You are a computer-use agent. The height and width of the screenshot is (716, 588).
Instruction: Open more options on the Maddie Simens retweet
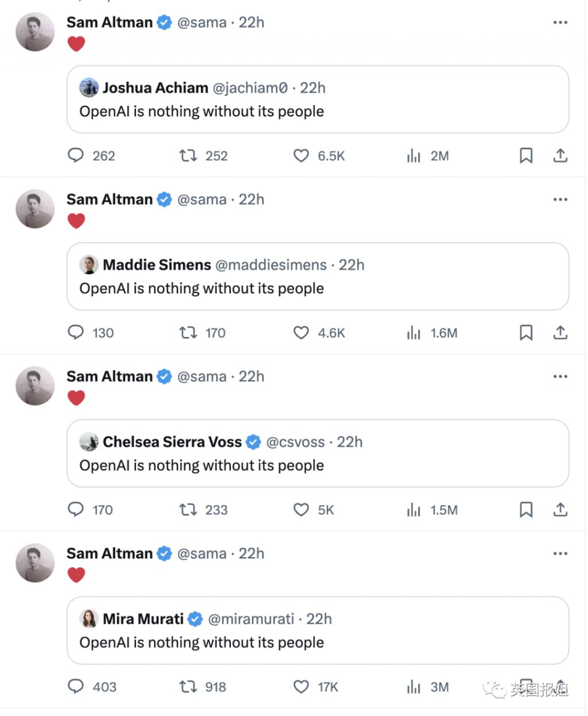pos(560,199)
